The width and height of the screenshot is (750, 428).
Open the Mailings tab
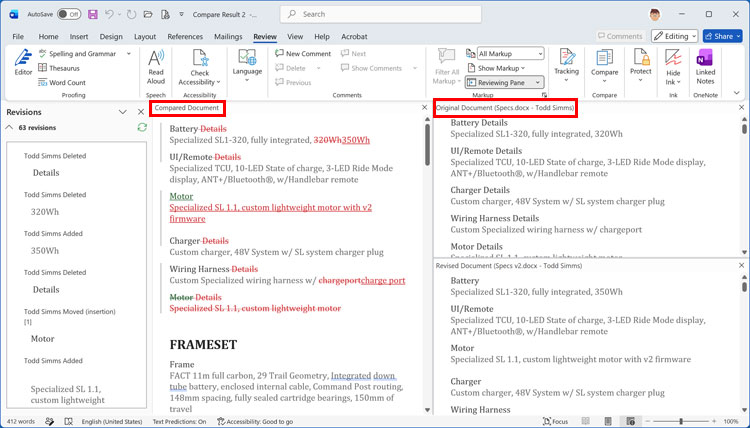(x=228, y=36)
